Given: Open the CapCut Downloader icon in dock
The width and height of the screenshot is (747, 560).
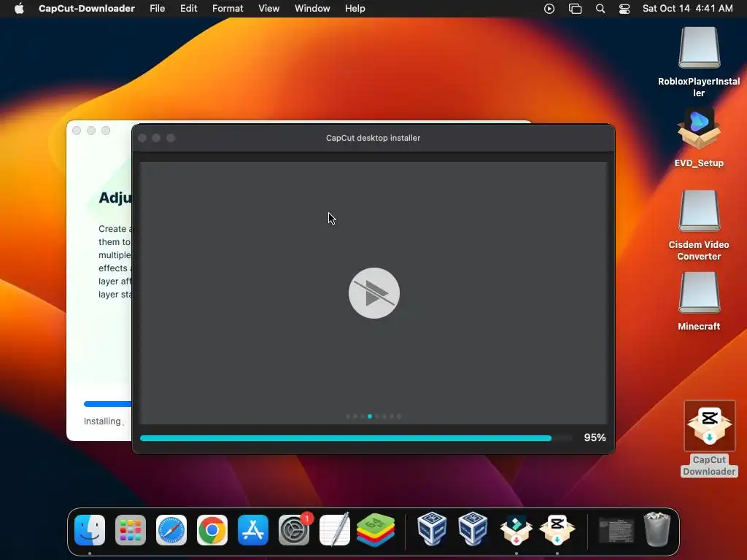Looking at the screenshot, I should tap(557, 530).
